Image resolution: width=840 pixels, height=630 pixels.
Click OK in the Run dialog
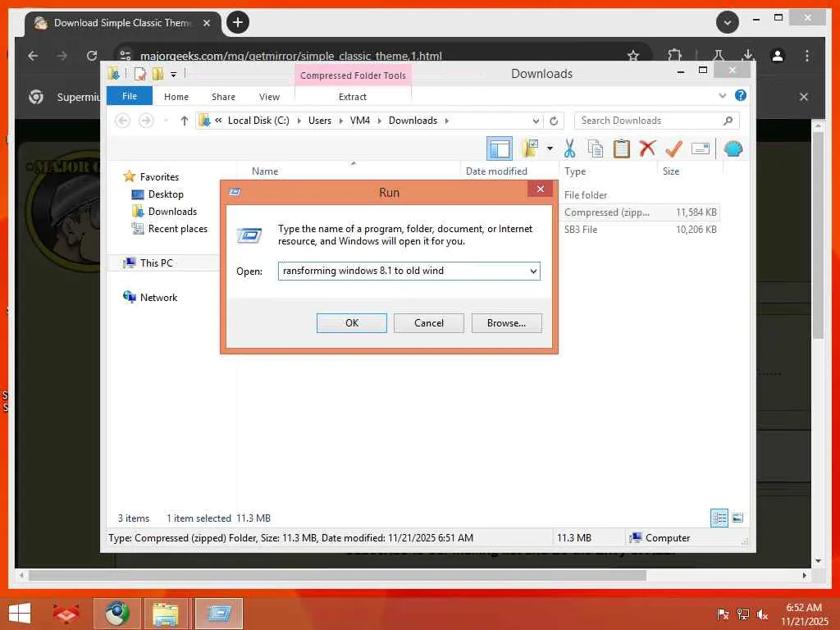[351, 323]
